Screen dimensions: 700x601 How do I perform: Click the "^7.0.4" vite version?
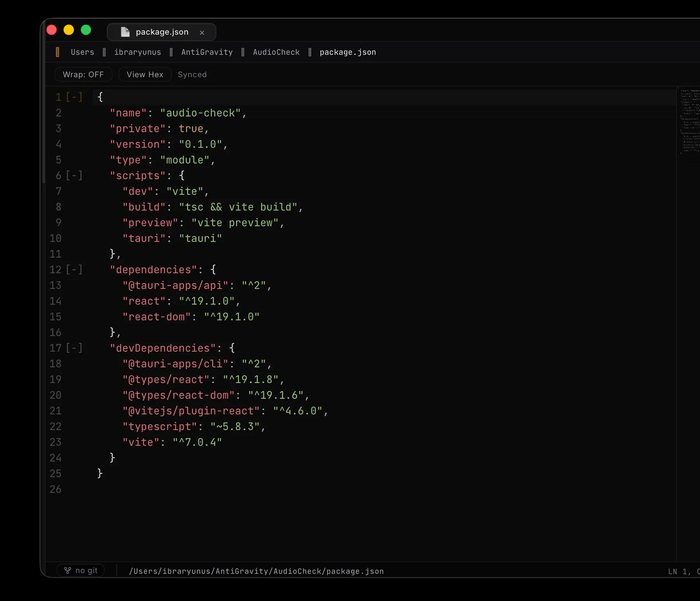[x=198, y=442]
